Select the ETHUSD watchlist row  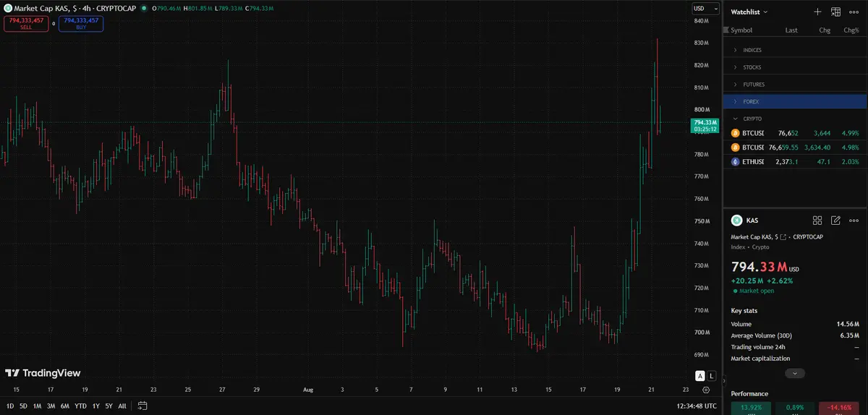point(793,162)
